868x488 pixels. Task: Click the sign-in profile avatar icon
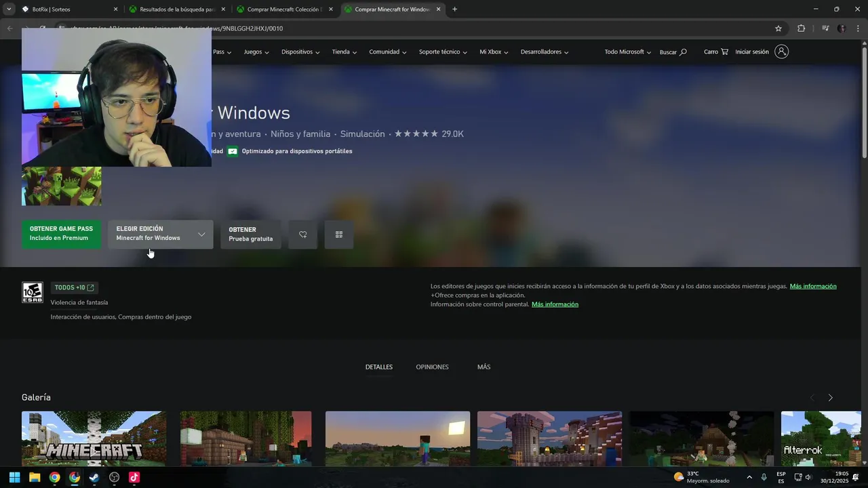click(781, 52)
